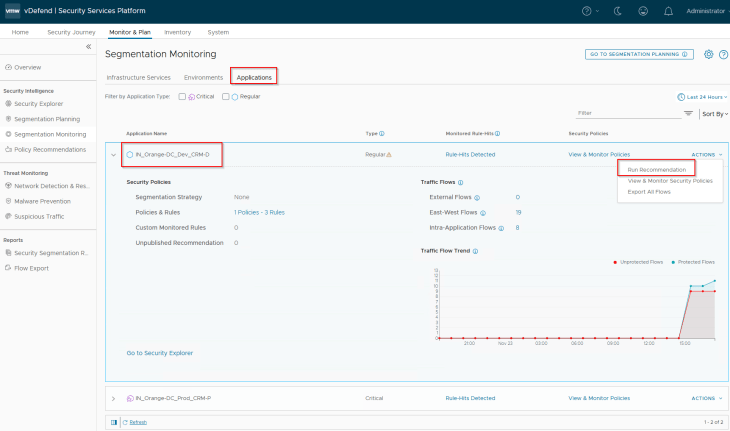Enable the Regular application type checkbox
The image size is (730, 431).
click(x=226, y=97)
